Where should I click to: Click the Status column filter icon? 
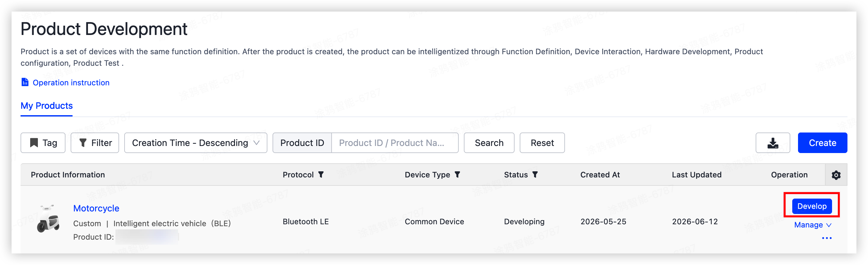pyautogui.click(x=535, y=175)
